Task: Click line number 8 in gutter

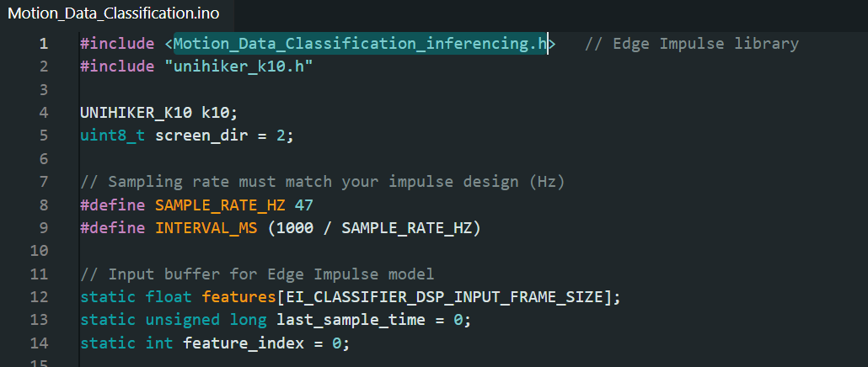Action: pyautogui.click(x=43, y=205)
